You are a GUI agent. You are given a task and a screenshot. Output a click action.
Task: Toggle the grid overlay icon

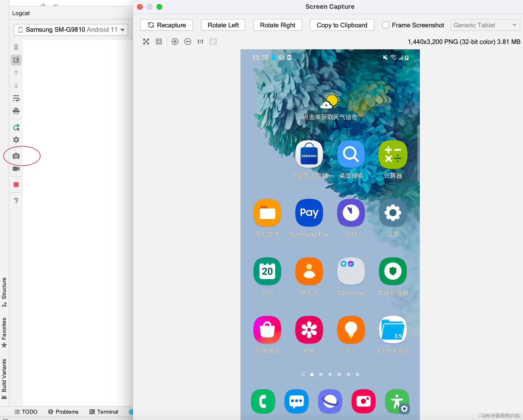(x=159, y=42)
